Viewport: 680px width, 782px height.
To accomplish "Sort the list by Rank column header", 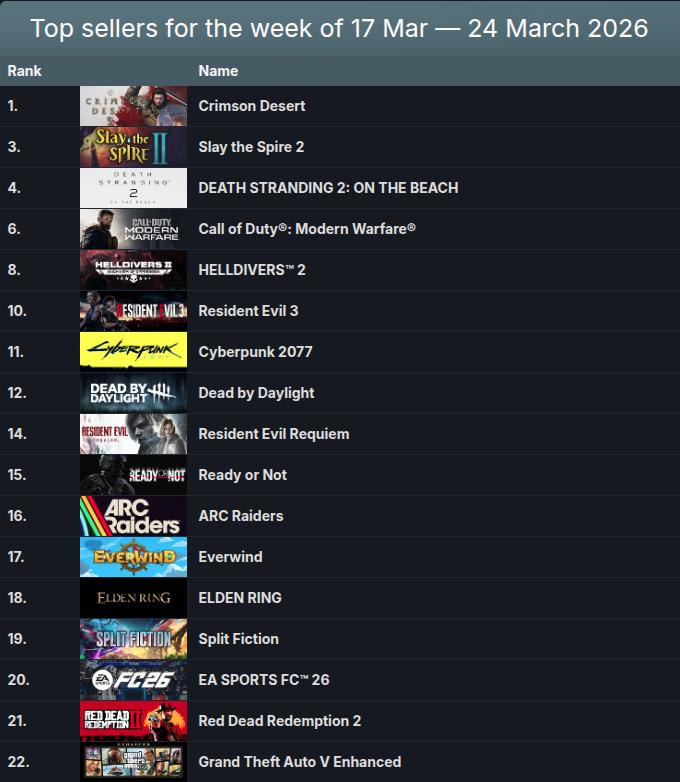I will (24, 71).
